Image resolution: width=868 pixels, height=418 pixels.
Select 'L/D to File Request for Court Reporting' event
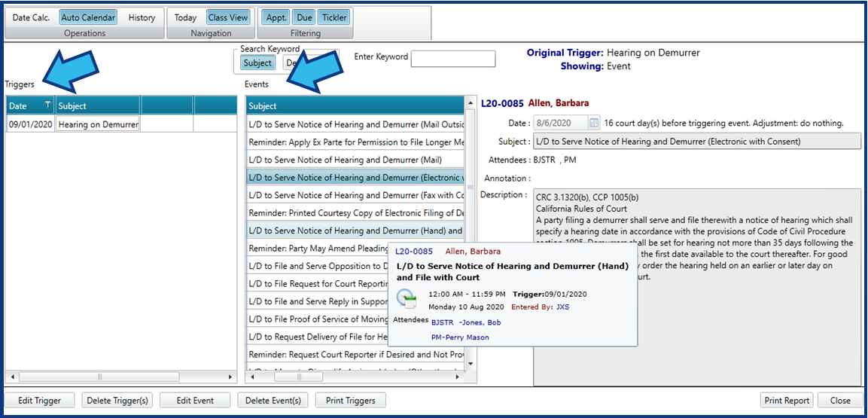tap(318, 283)
